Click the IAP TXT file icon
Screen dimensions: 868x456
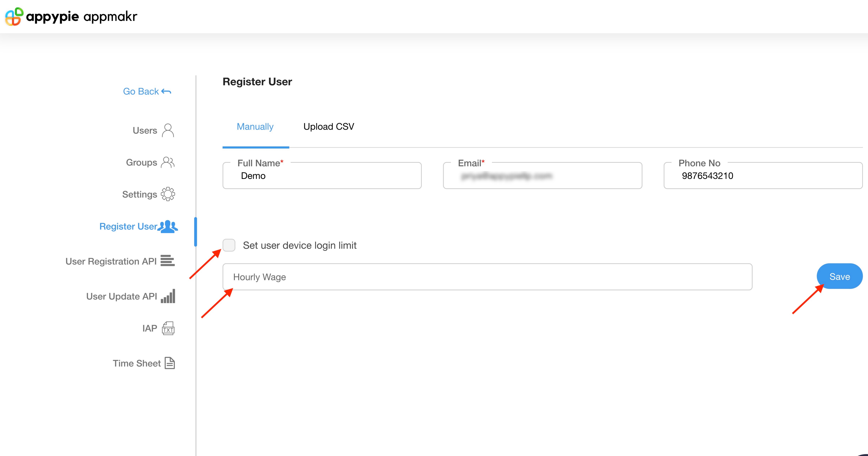coord(168,328)
